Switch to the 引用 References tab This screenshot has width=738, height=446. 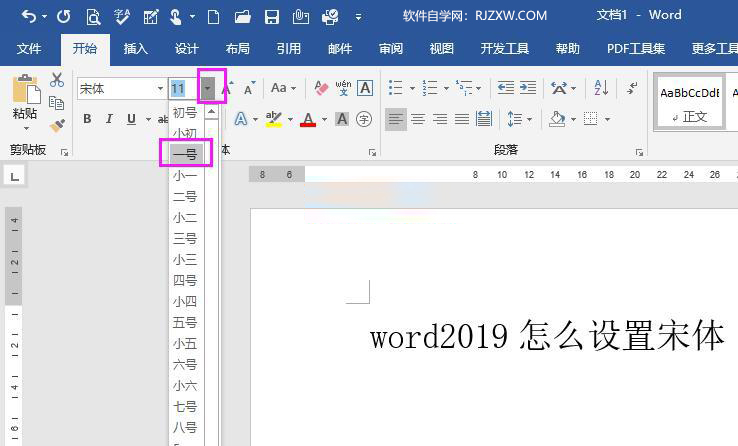(x=289, y=48)
